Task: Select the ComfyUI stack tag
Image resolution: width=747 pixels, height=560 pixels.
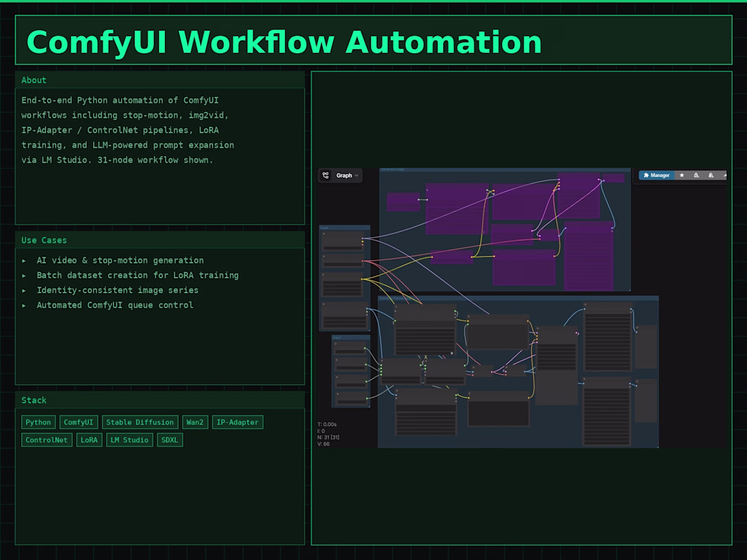Action: click(x=79, y=422)
